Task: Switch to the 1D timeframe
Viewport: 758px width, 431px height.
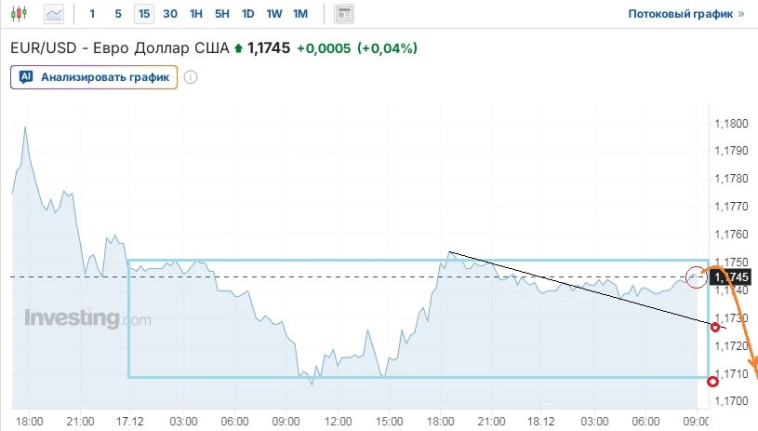Action: 248,14
